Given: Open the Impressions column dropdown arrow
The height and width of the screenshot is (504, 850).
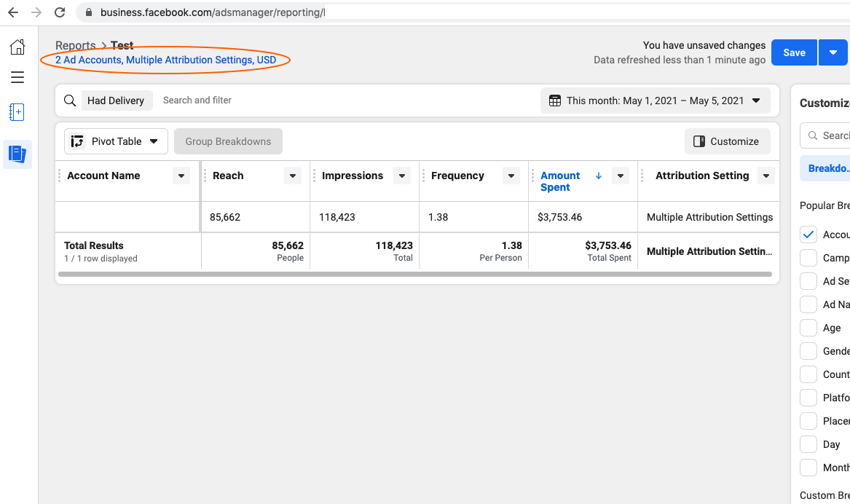Looking at the screenshot, I should coord(401,176).
